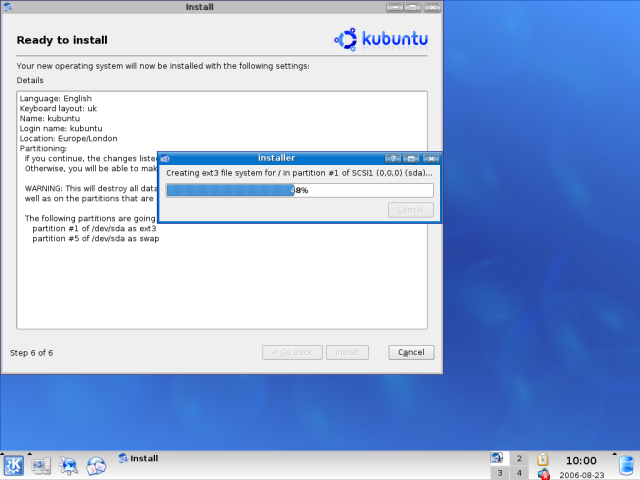Screen dimensions: 640x480
Task: Switch to virtual desktop 4 in pager
Action: coord(519,473)
